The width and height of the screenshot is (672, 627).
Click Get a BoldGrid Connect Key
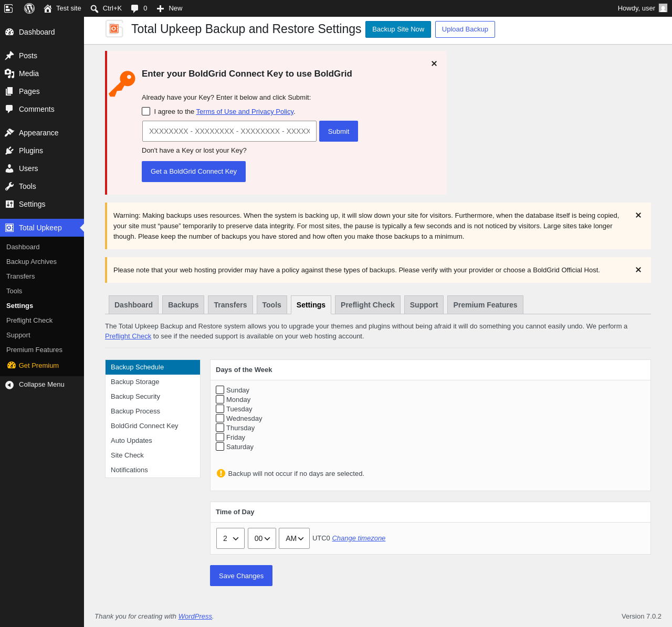click(194, 172)
